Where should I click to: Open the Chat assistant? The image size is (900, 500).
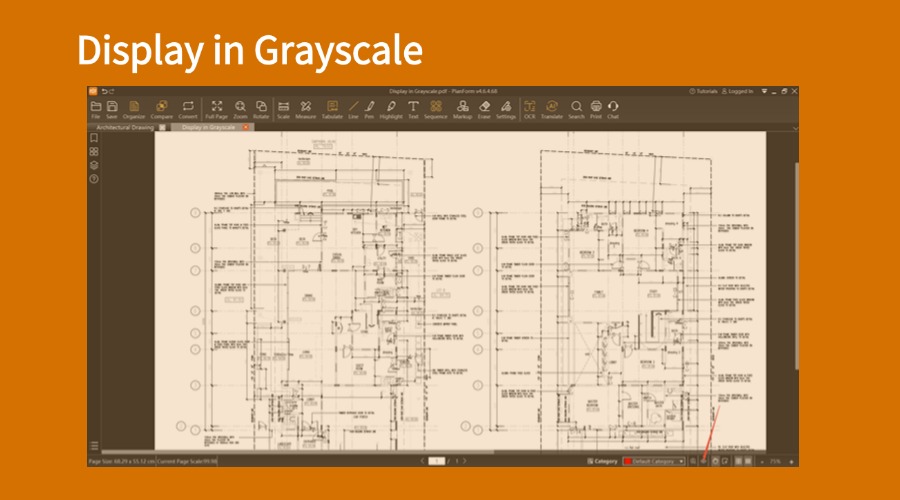pos(613,109)
